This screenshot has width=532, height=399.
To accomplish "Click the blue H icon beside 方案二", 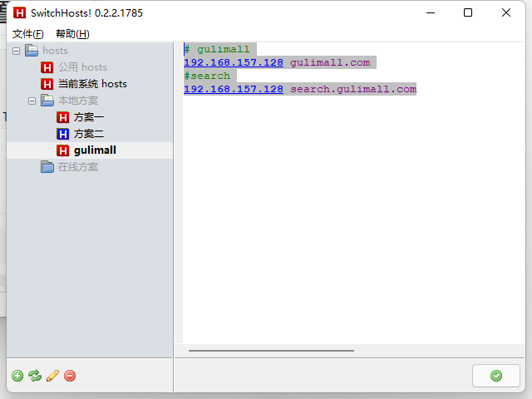I will pos(63,134).
